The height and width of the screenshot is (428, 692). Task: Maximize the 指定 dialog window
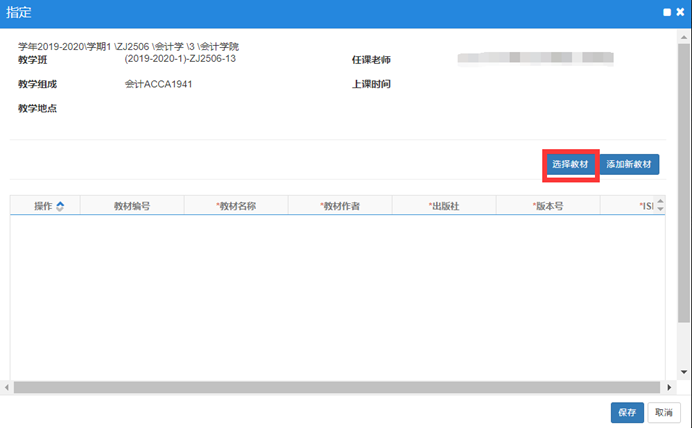point(665,12)
